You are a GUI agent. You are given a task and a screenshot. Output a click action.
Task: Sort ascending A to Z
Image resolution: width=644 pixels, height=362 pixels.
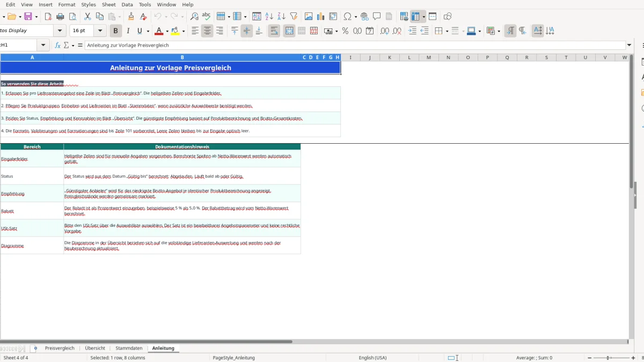[x=269, y=17]
